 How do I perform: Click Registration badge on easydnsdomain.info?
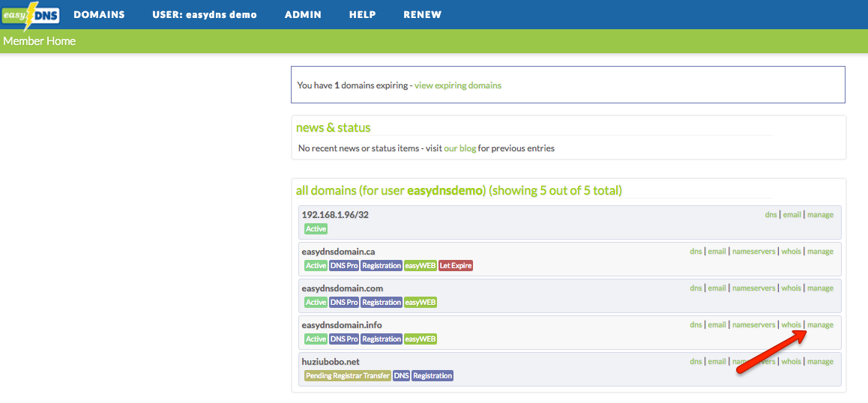click(382, 339)
